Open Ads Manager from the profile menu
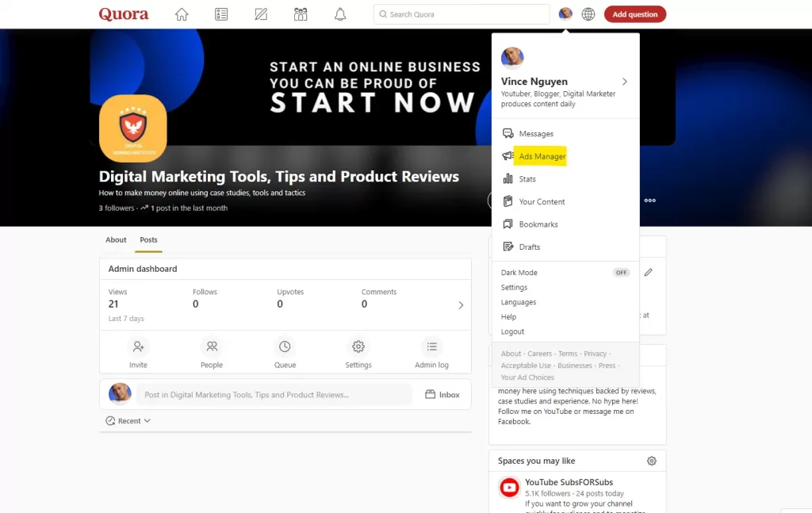The height and width of the screenshot is (513, 812). click(565, 156)
